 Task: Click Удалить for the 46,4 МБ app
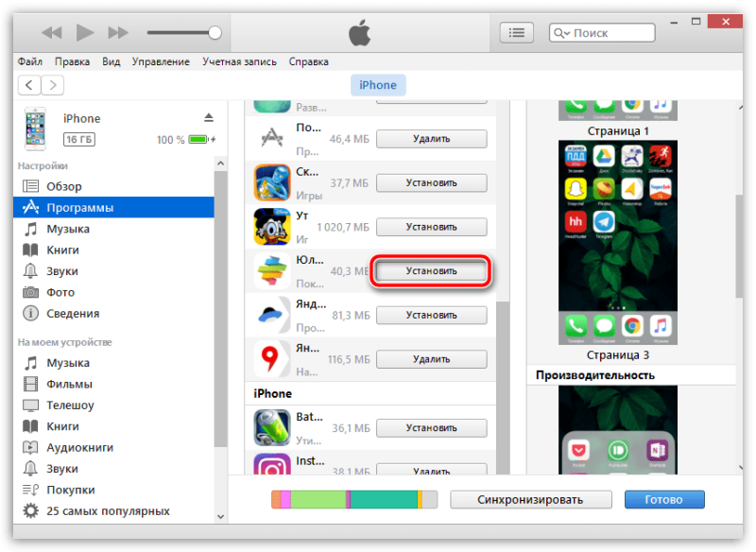point(432,139)
